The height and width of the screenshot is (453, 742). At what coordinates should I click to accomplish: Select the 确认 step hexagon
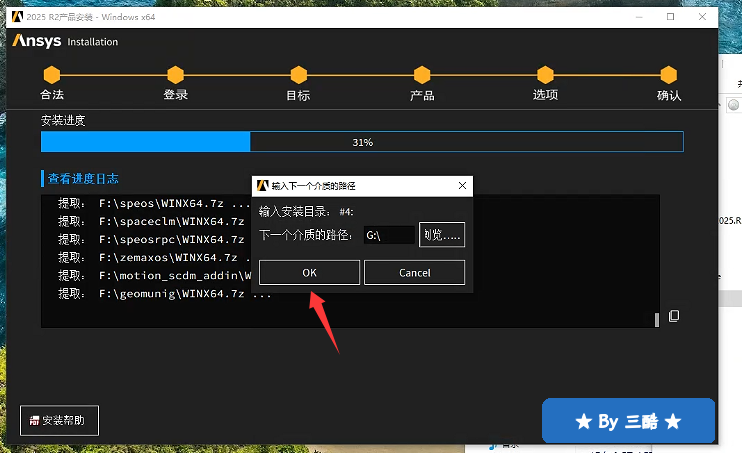coord(669,75)
